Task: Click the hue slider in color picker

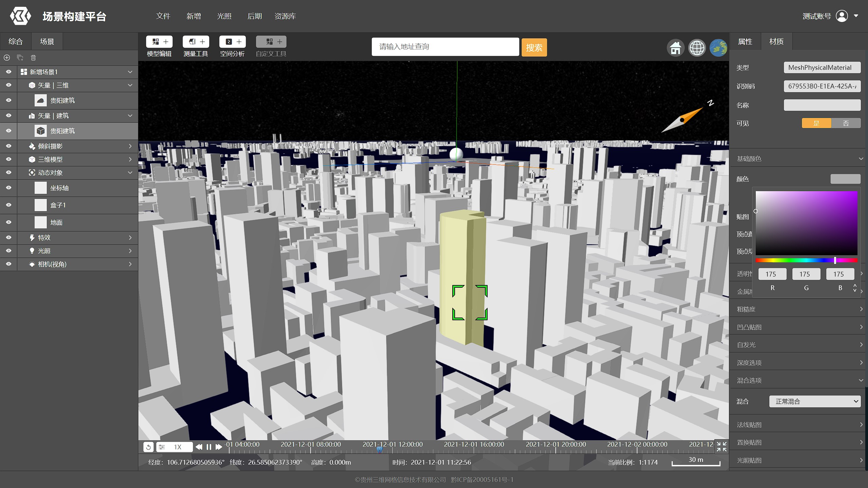Action: pyautogui.click(x=806, y=260)
